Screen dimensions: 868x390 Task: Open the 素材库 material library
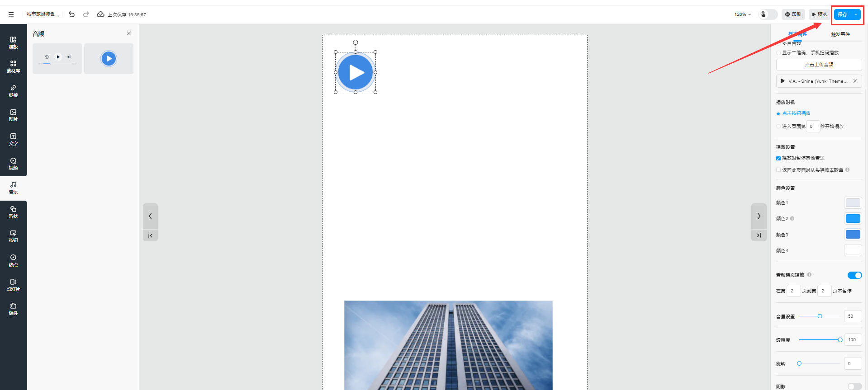[x=13, y=66]
